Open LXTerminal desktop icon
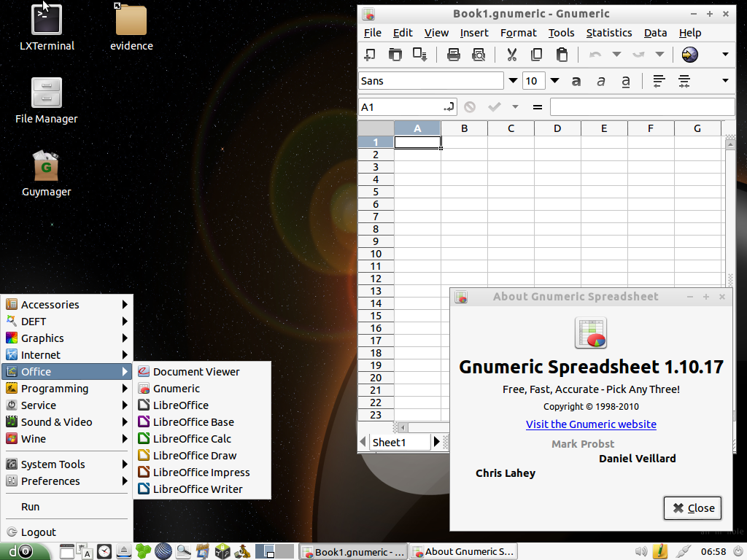Image resolution: width=747 pixels, height=560 pixels. point(47,28)
